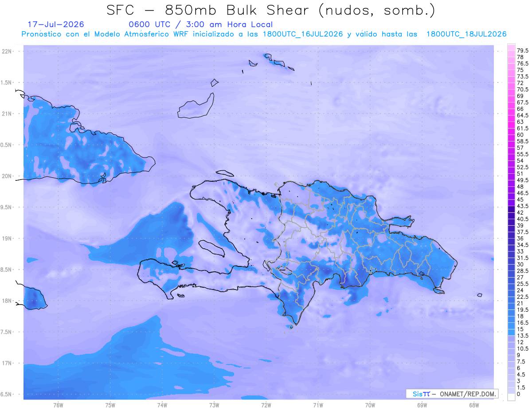Click the color scale value "75"
The height and width of the screenshot is (411, 532).
(520, 70)
